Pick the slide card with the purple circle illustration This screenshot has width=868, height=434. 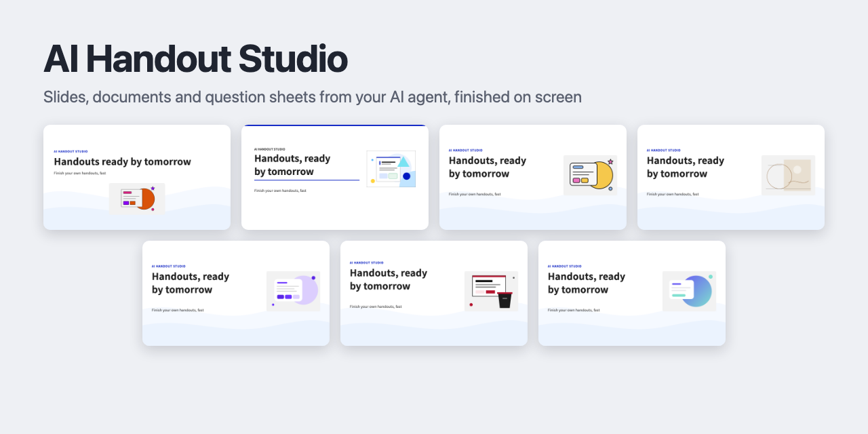236,293
